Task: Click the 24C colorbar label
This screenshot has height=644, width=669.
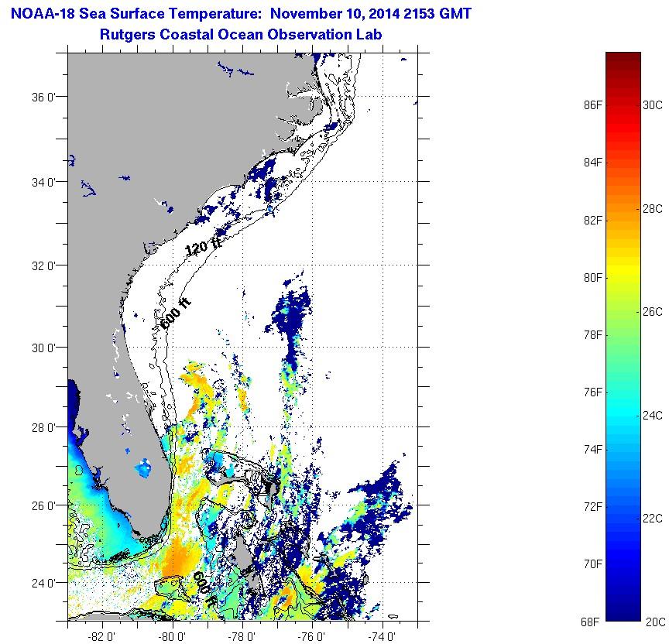Action: tap(653, 415)
